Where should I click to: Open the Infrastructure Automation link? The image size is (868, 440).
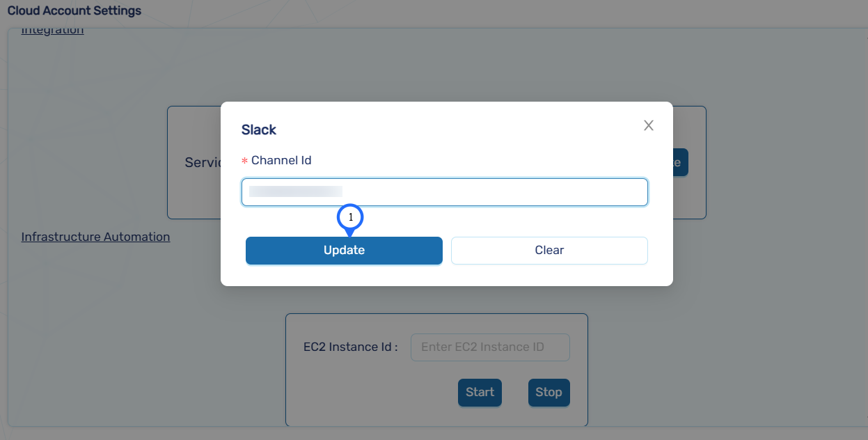(95, 237)
